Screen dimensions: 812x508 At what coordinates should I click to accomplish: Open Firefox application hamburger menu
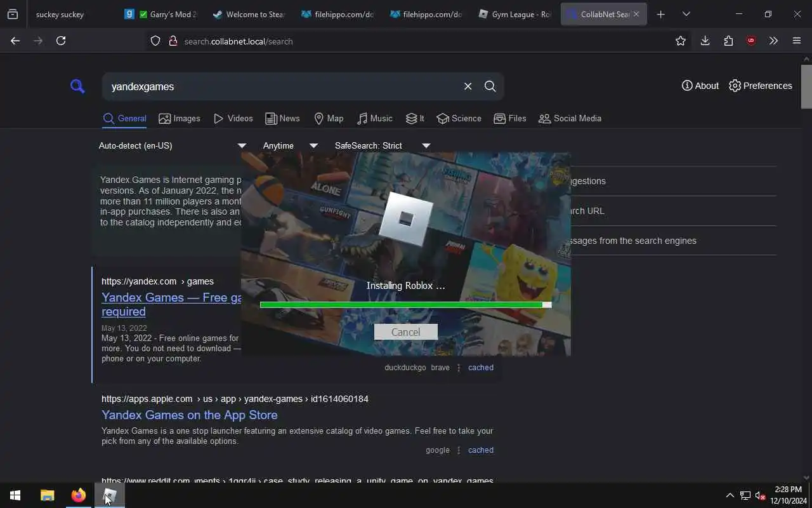coord(797,41)
